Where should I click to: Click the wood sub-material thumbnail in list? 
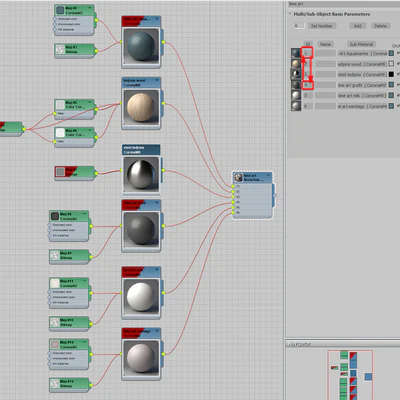[296, 64]
